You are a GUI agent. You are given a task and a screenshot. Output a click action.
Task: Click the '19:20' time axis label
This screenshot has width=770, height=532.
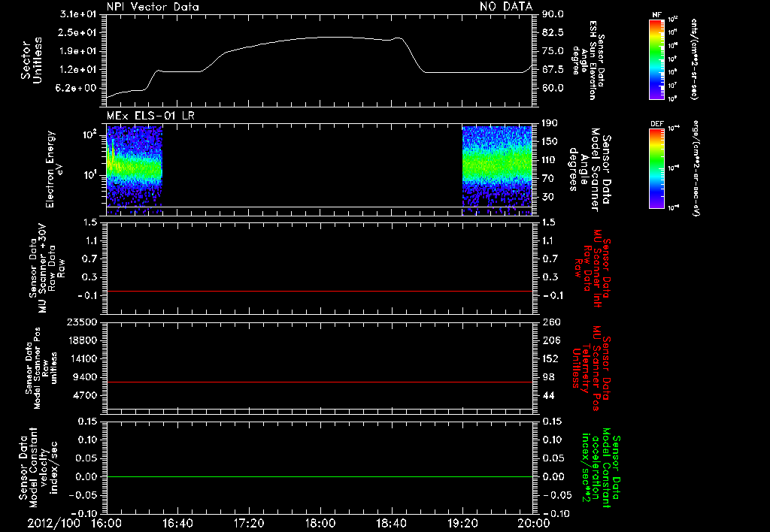point(462,523)
